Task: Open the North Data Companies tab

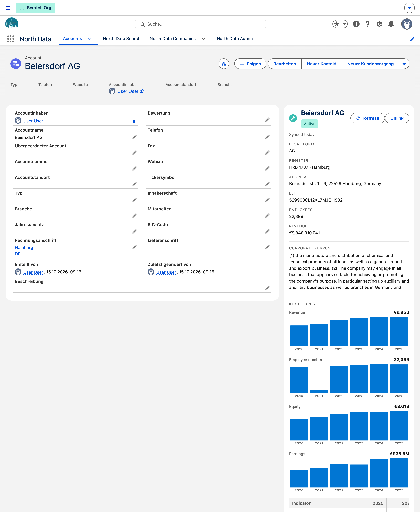Action: tap(172, 39)
